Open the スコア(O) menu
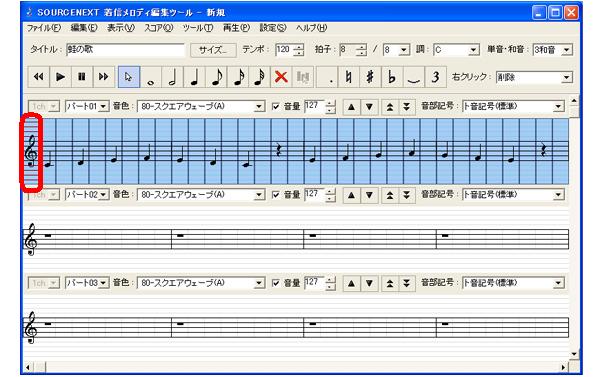 point(158,28)
